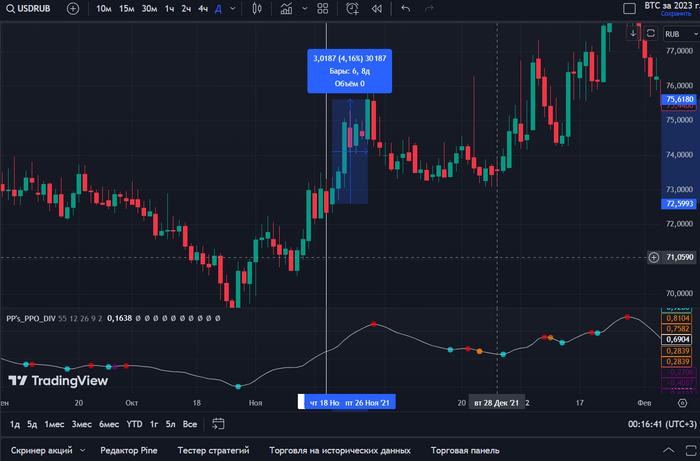Click the 0,8104 orange indicator label

[677, 318]
